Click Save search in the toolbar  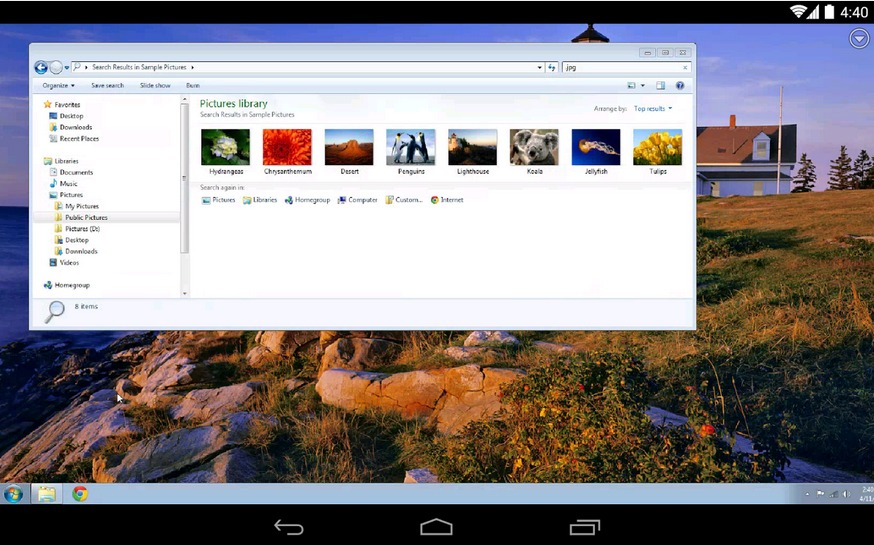[x=107, y=86]
